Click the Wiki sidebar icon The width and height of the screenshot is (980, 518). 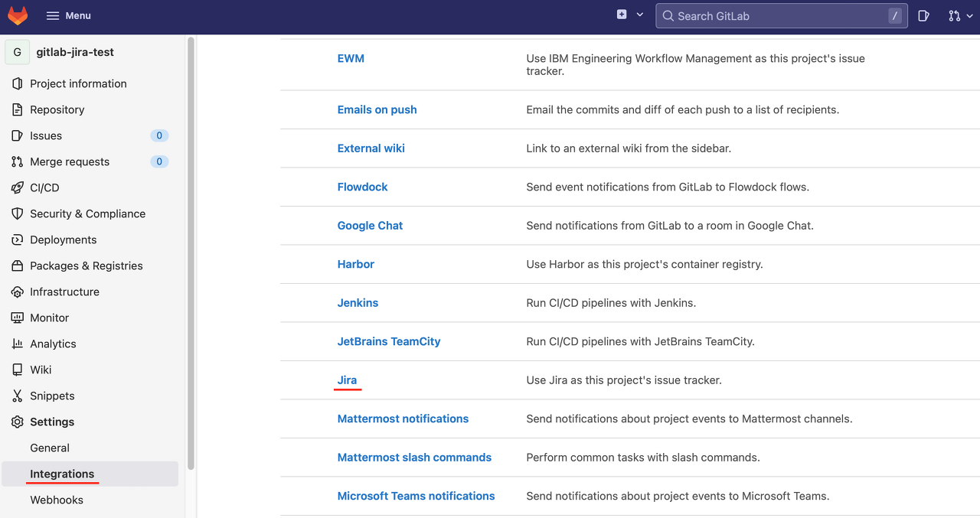click(x=18, y=370)
